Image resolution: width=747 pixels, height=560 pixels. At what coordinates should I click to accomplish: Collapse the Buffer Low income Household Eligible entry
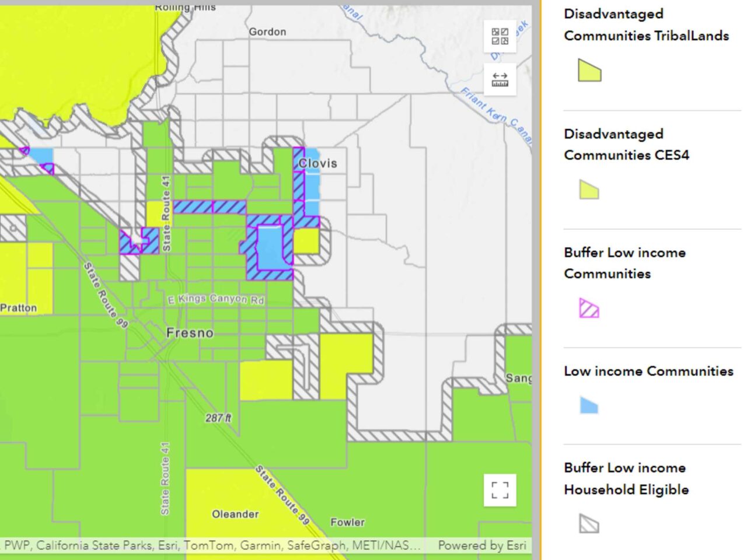tap(626, 478)
